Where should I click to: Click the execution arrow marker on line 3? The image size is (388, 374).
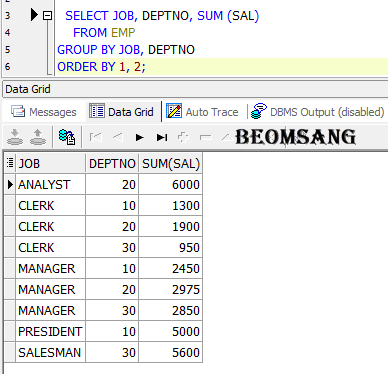(x=34, y=15)
